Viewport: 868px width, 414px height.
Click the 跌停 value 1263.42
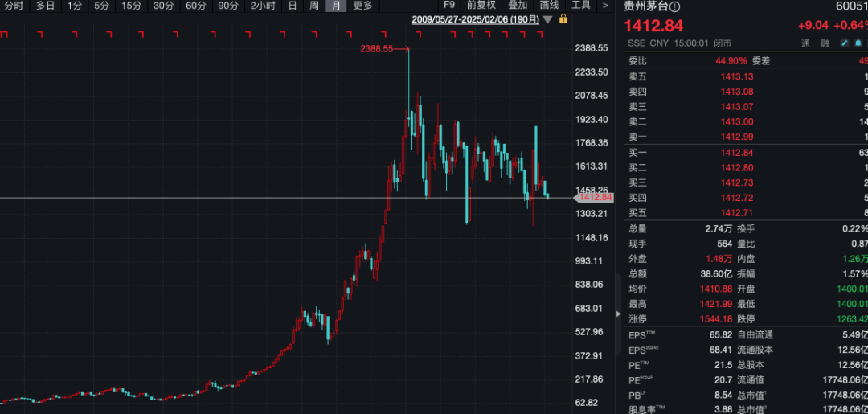pos(851,319)
